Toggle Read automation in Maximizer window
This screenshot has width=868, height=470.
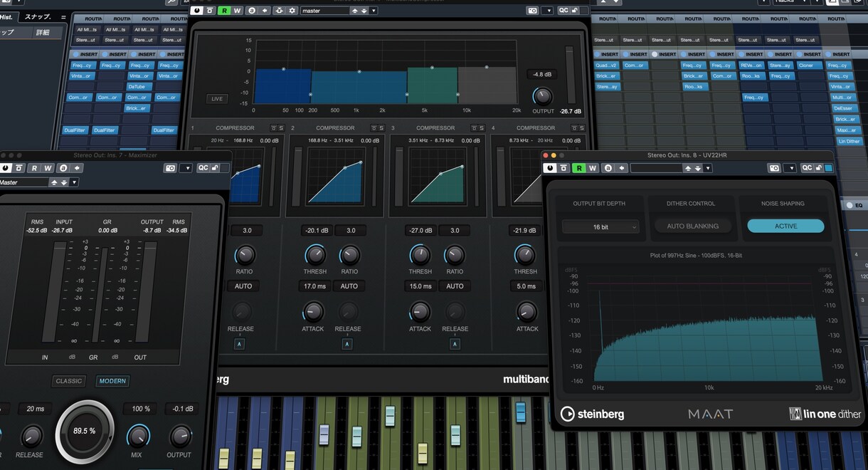point(33,168)
